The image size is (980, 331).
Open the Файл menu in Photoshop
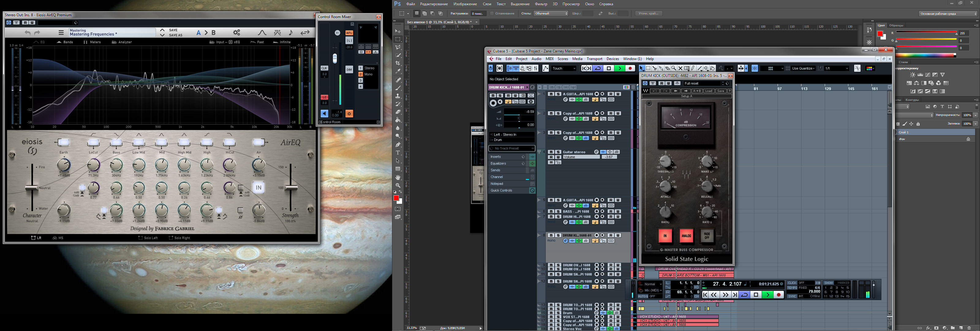[x=410, y=4]
